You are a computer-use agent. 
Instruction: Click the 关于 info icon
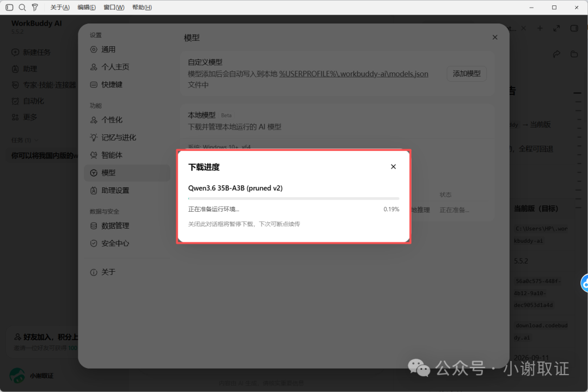[94, 272]
